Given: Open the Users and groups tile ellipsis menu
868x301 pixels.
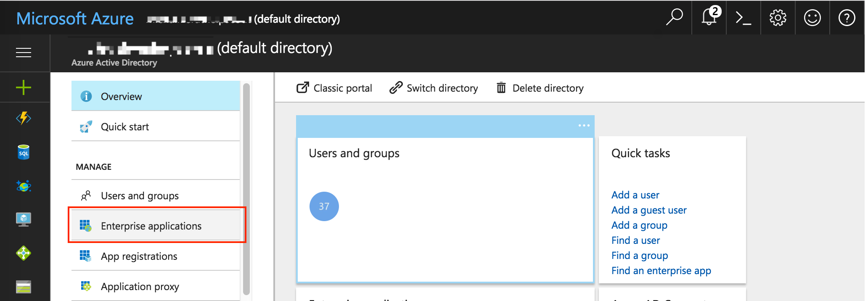Looking at the screenshot, I should coord(584,126).
